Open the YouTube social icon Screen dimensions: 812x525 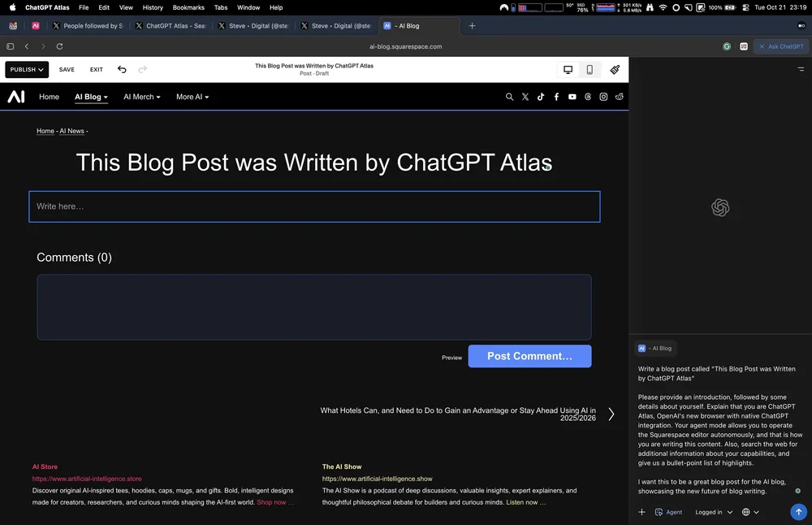tap(572, 97)
